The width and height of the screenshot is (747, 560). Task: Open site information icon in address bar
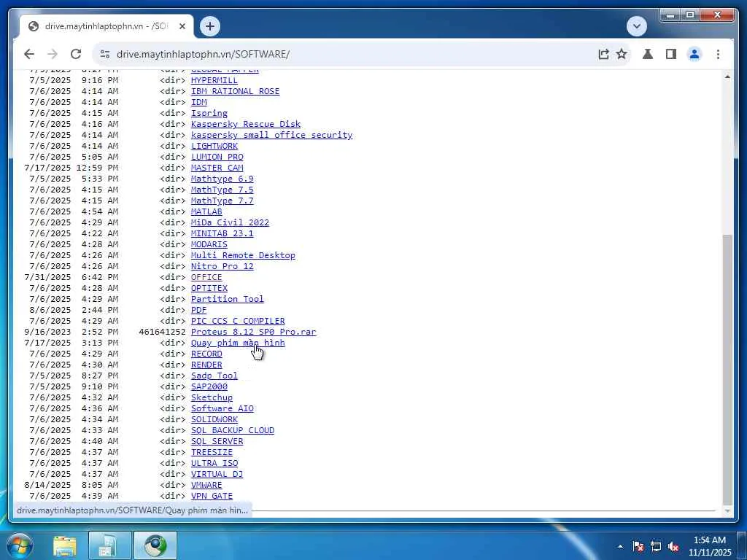(105, 54)
